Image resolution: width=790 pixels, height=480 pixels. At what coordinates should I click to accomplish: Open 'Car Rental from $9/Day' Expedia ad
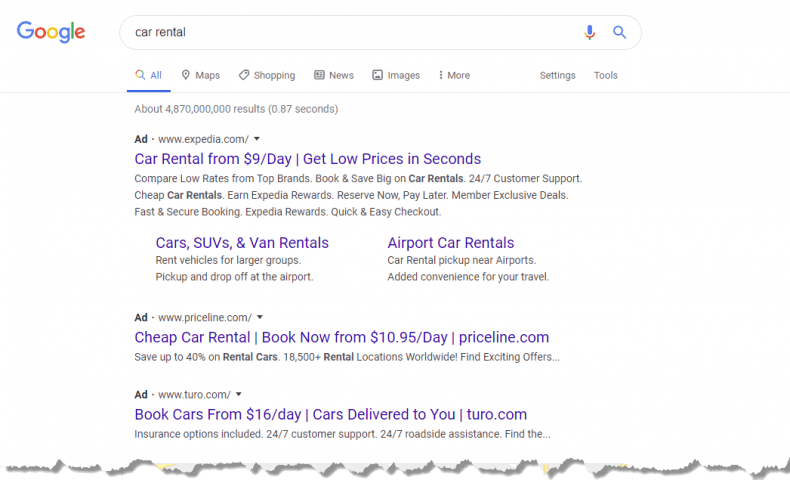pyautogui.click(x=307, y=159)
